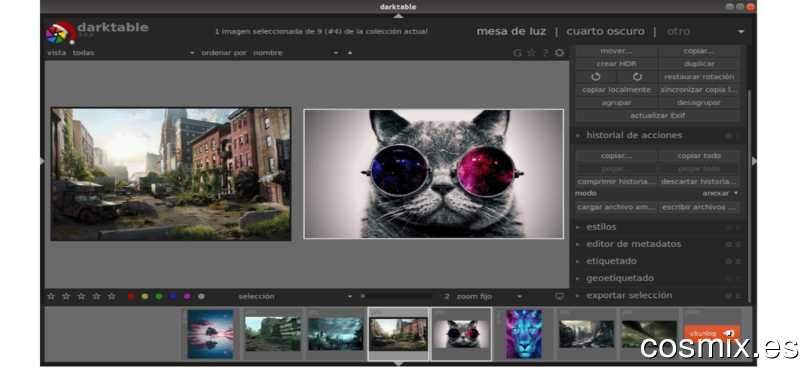800x367 pixels.
Task: Reset the exportar selección module
Action: [729, 296]
